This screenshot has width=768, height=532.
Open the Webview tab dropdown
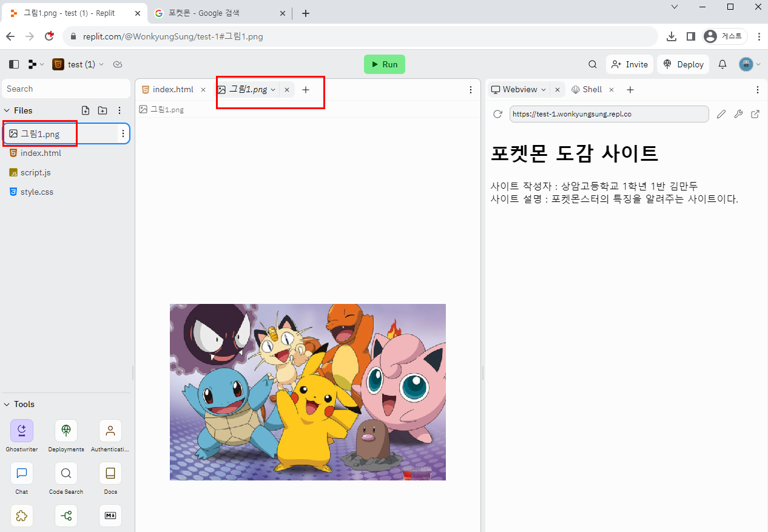(x=544, y=90)
